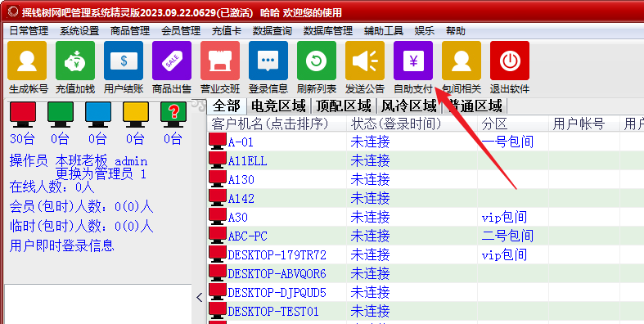Click the 用户结账 dollar icon
644x324 pixels.
[124, 61]
